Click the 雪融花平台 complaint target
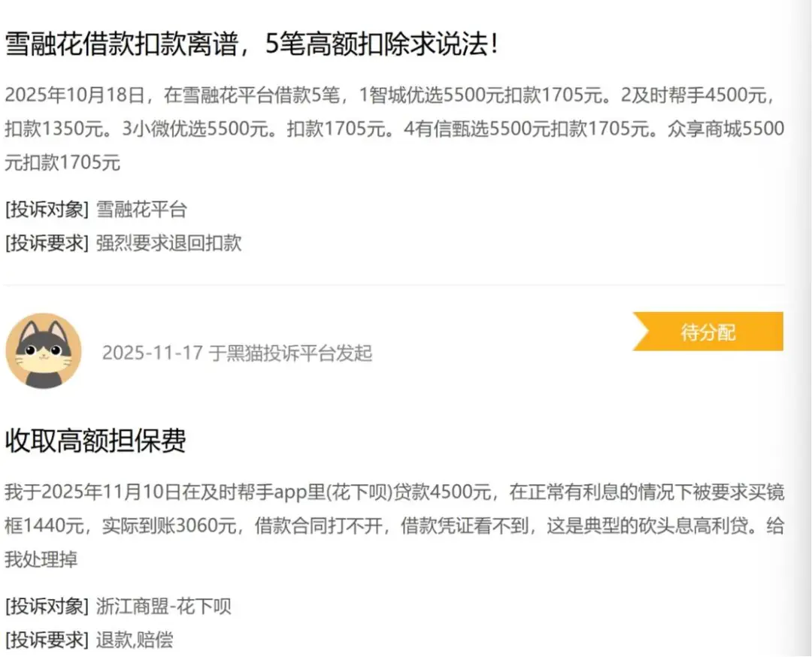812x657 pixels. pos(141,210)
